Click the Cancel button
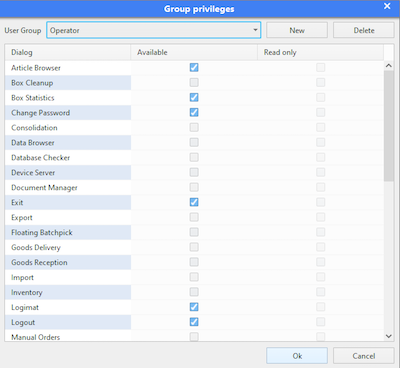The image size is (400, 368). click(x=364, y=356)
